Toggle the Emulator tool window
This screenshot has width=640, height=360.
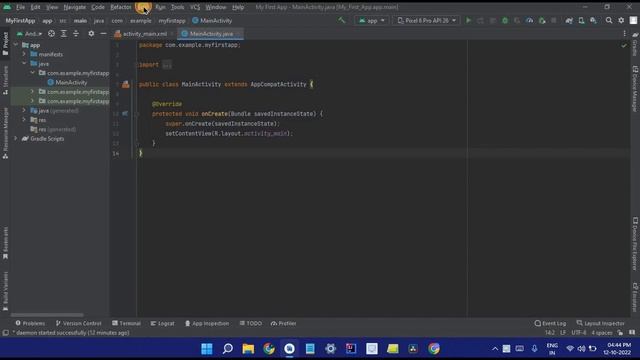[635, 297]
